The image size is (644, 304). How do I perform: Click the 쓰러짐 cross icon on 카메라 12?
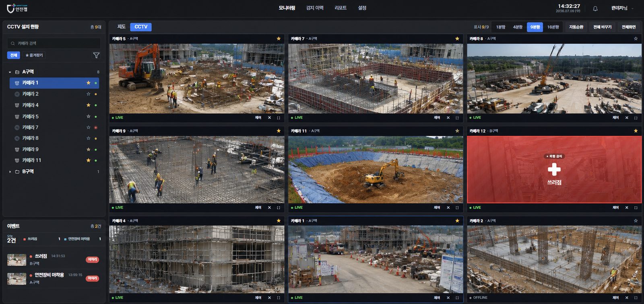554,169
